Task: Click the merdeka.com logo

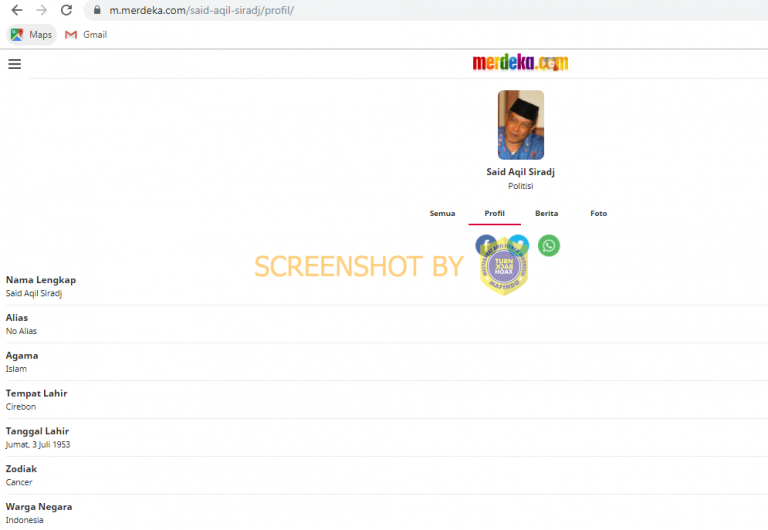Action: pyautogui.click(x=520, y=63)
